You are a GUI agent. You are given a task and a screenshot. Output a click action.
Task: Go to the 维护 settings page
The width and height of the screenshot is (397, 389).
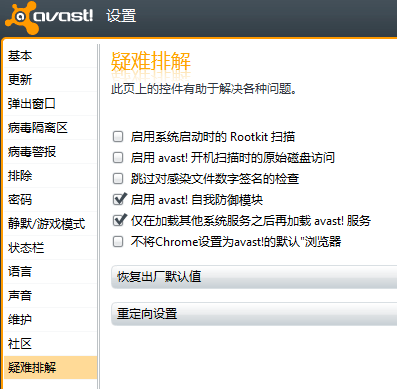tap(50, 320)
